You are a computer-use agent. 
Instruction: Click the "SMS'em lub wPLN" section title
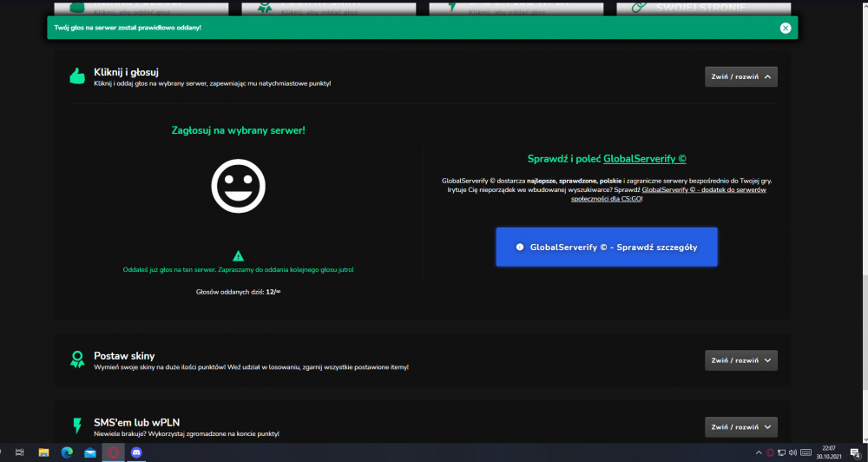pyautogui.click(x=137, y=422)
